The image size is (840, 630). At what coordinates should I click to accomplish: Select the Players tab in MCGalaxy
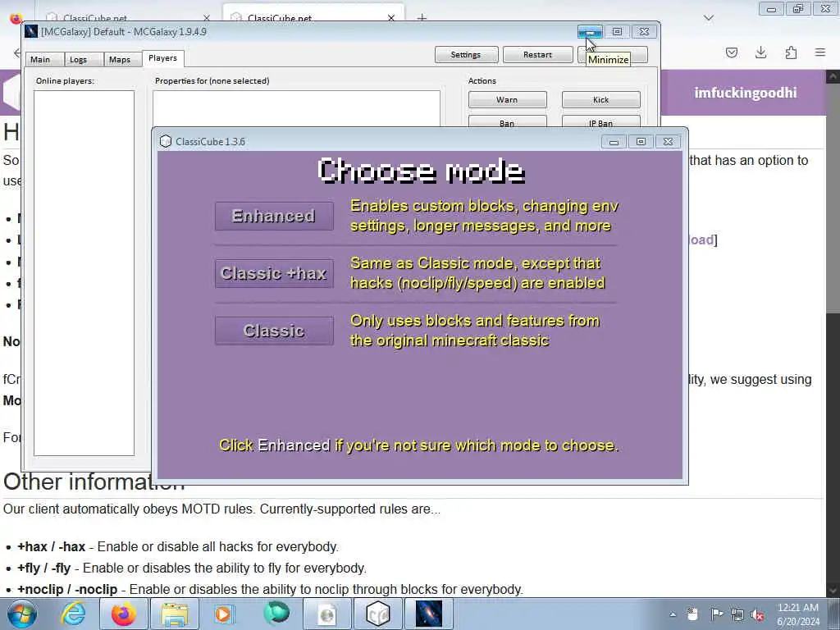(163, 58)
